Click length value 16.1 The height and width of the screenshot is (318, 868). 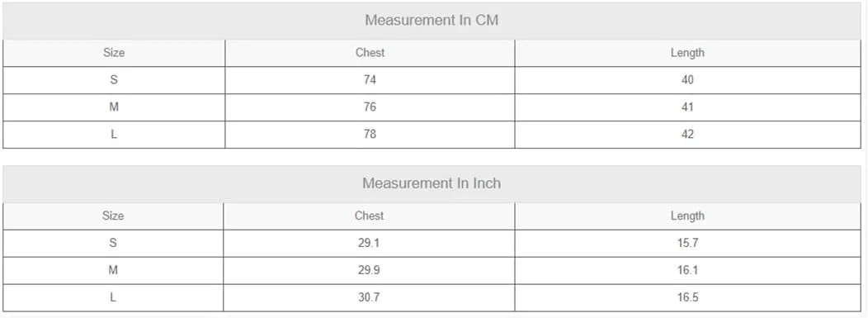pos(687,270)
